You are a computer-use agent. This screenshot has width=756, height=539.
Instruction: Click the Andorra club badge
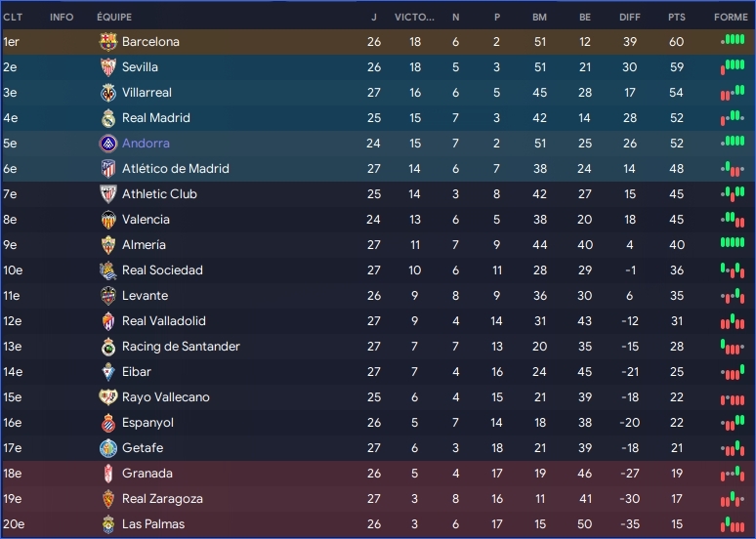(x=108, y=144)
